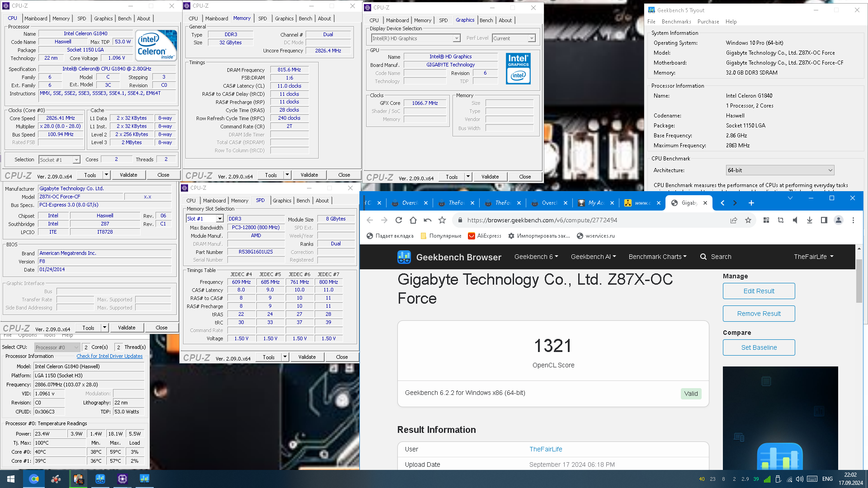Open Display Device Selection dropdown in Graphics window
The width and height of the screenshot is (868, 488).
coord(415,38)
